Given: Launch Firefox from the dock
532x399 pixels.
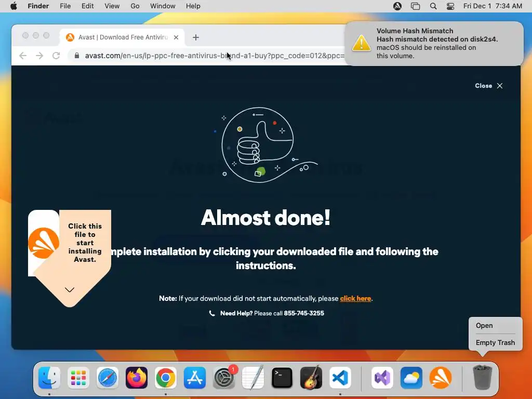Looking at the screenshot, I should click(x=137, y=378).
